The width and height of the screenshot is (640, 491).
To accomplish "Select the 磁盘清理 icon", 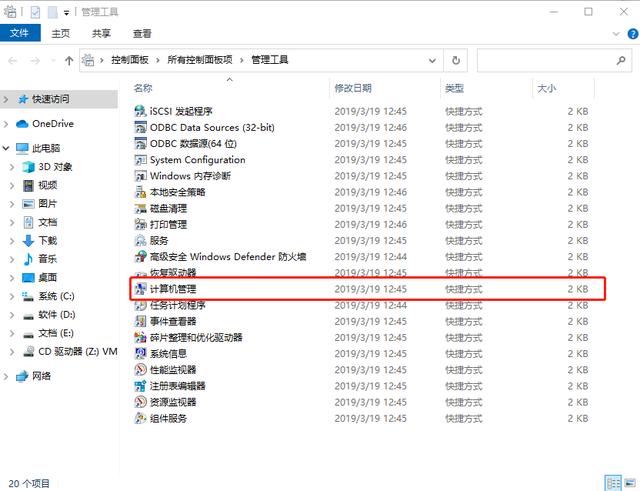I will tap(140, 208).
